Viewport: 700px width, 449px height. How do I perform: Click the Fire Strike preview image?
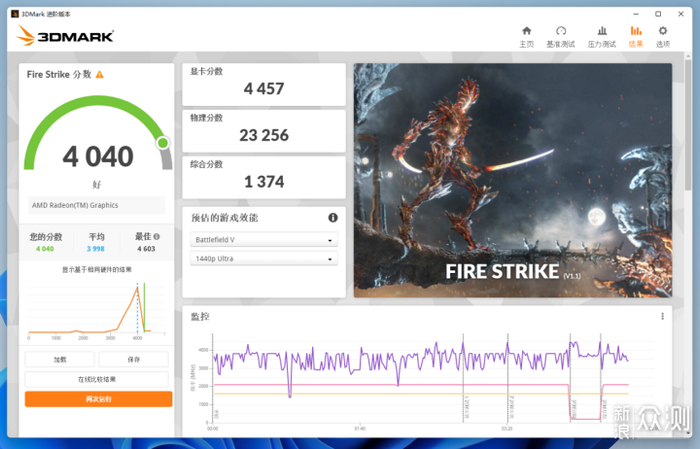[x=512, y=180]
